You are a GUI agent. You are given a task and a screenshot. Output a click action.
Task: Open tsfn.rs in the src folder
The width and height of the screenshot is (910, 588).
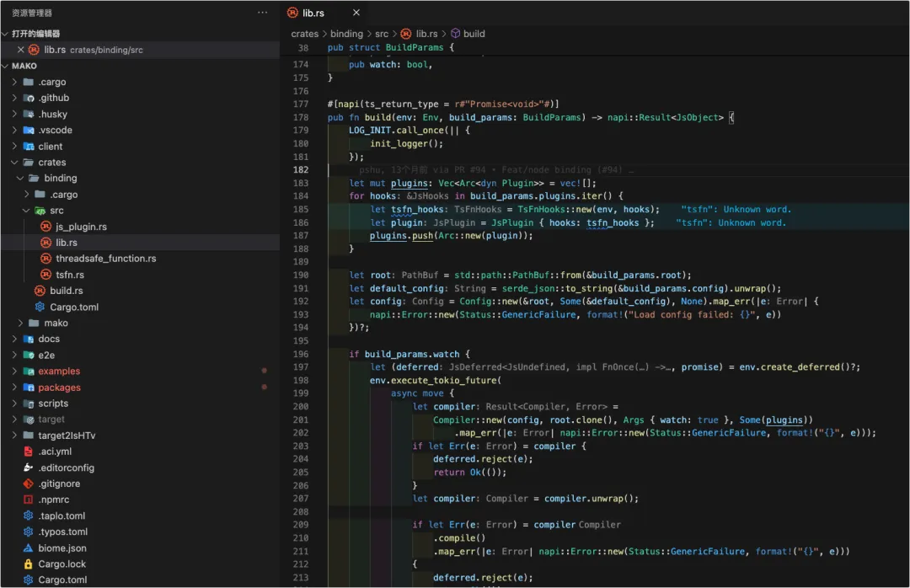coord(70,275)
